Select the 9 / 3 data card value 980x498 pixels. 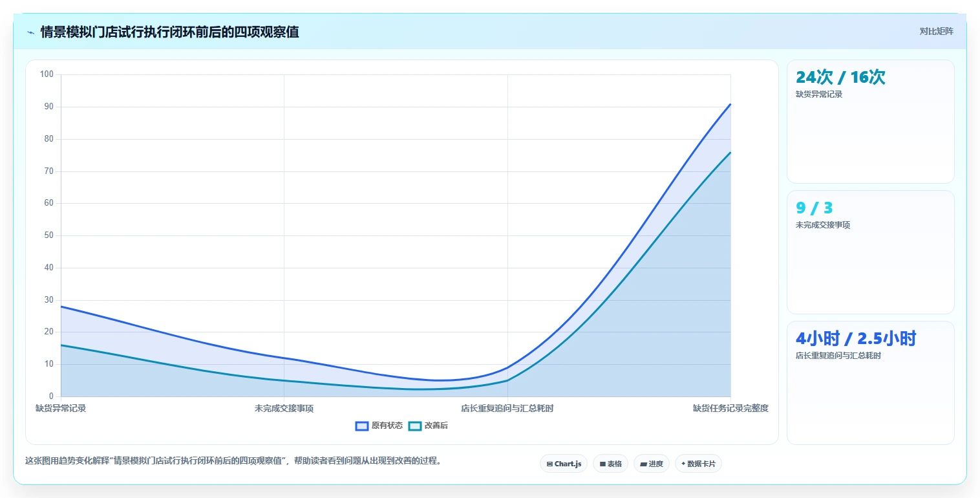pyautogui.click(x=814, y=208)
